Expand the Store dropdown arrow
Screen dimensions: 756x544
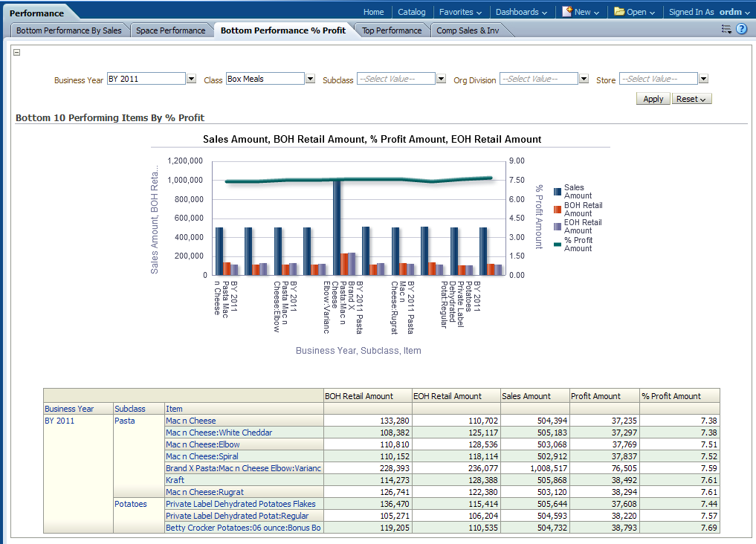[703, 79]
